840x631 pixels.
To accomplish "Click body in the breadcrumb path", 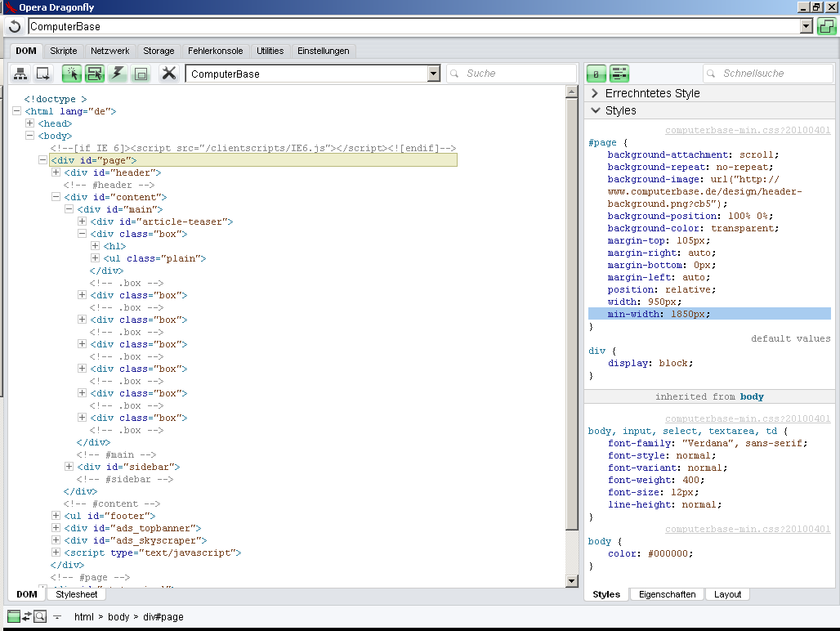I will (x=118, y=617).
